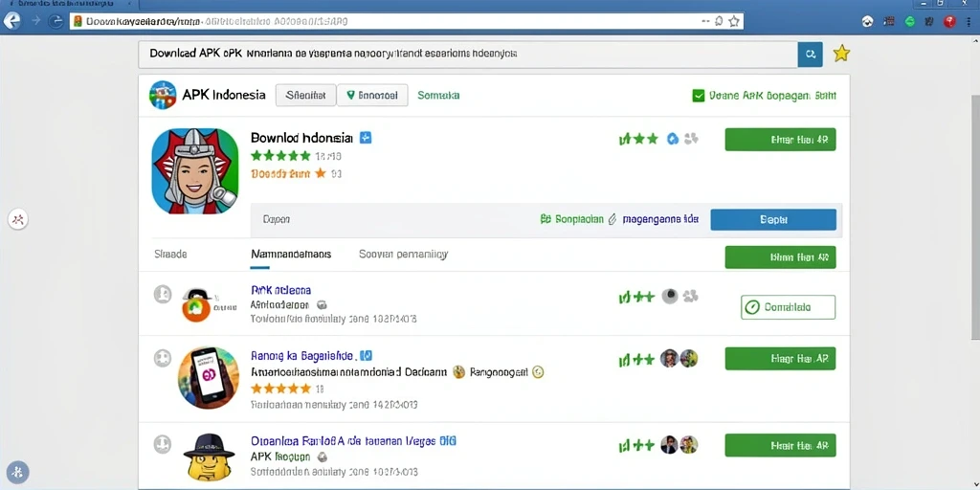The width and height of the screenshot is (980, 490).
Task: Select the grey circle beside the hat app row
Action: pos(163,444)
